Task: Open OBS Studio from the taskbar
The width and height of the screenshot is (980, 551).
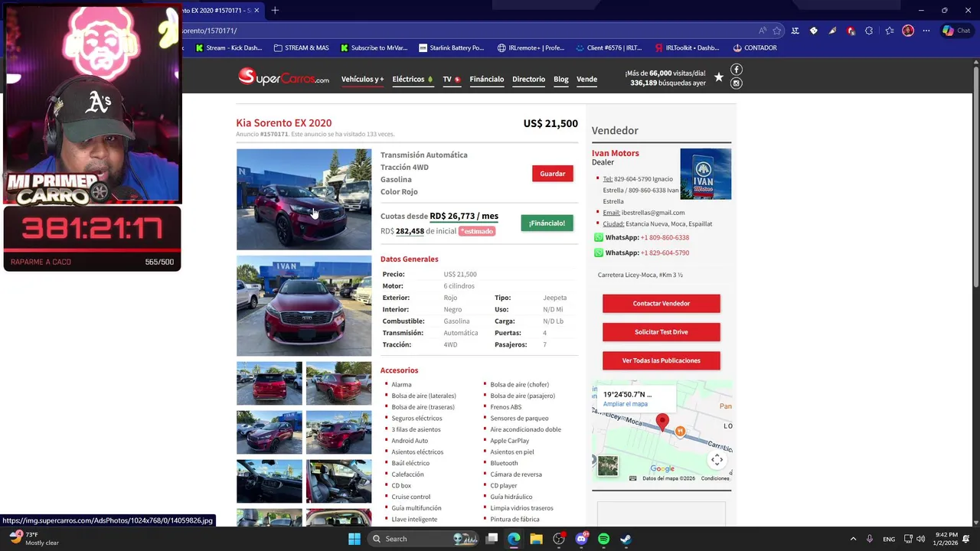Action: pyautogui.click(x=559, y=539)
